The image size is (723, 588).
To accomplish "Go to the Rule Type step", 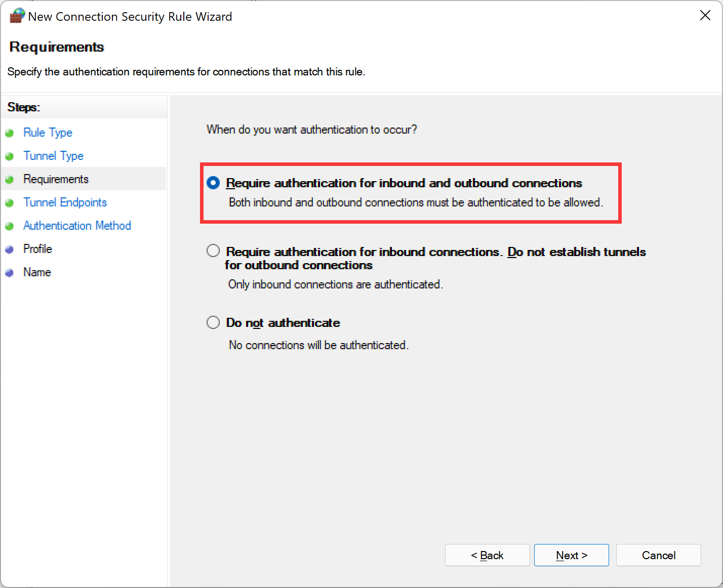I will click(48, 133).
